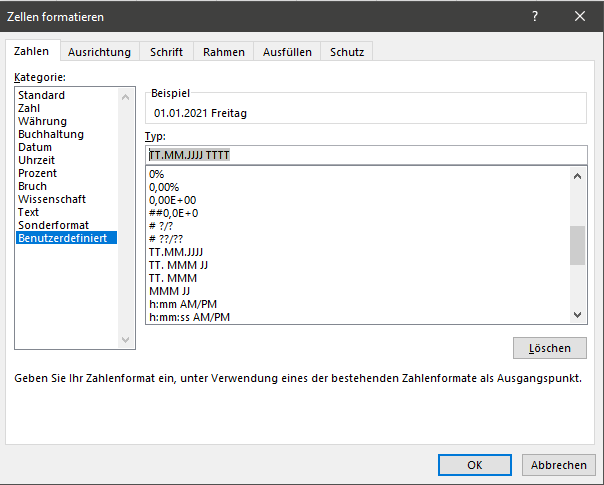Image resolution: width=604 pixels, height=485 pixels.
Task: Go to the Ausfüllen tab
Action: tap(287, 52)
